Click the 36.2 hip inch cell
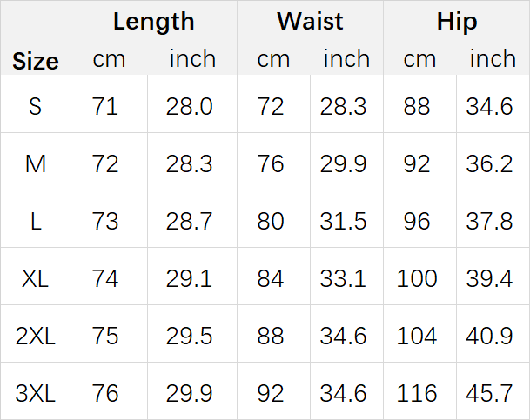530x420 pixels. point(489,163)
